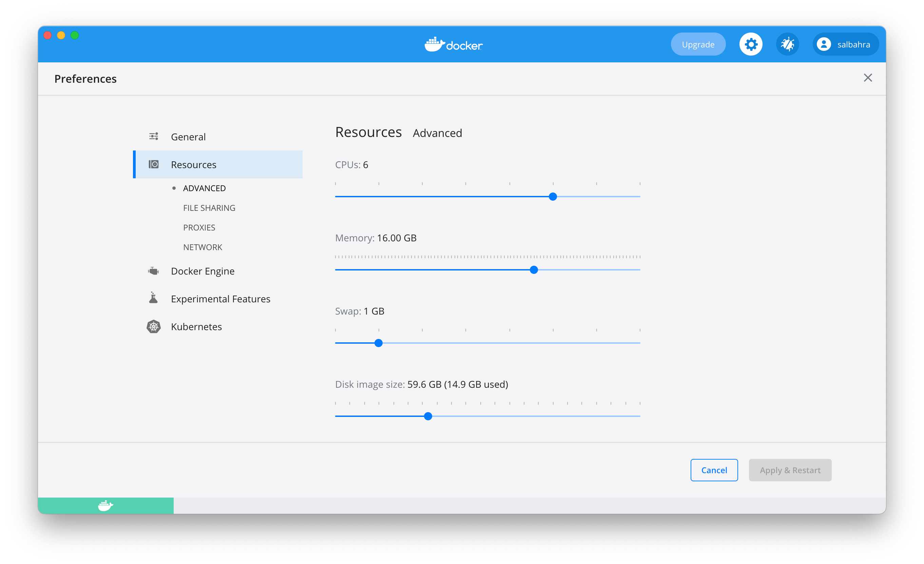Viewport: 924px width, 564px height.
Task: Click the Docker whale logo in header
Action: [x=454, y=45]
